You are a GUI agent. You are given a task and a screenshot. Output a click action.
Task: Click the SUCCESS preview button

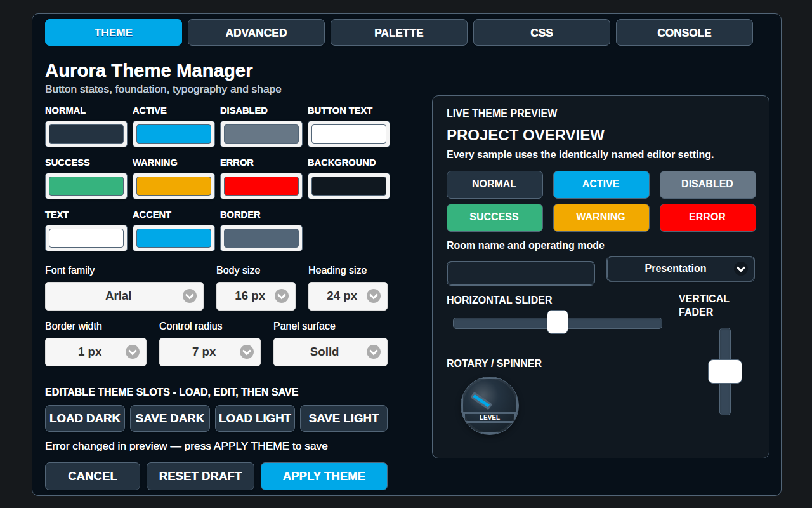(495, 218)
